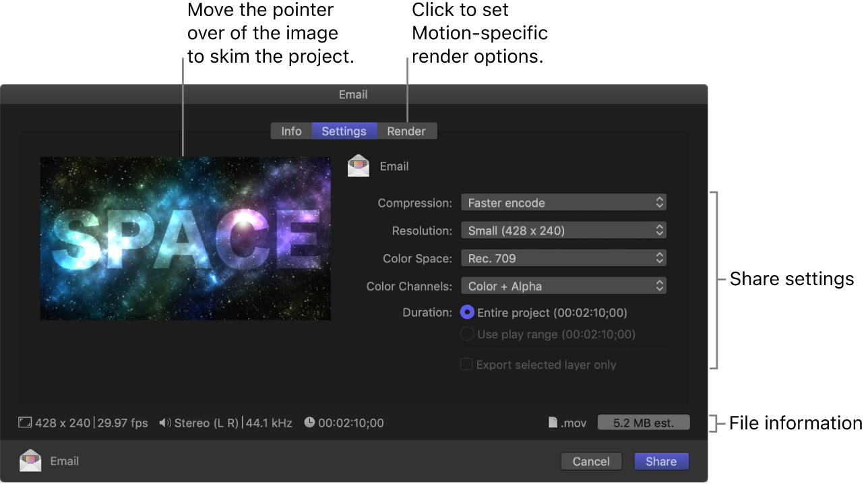The width and height of the screenshot is (868, 484).
Task: Click the frame-size icon before 428 x 240
Action: pos(25,423)
